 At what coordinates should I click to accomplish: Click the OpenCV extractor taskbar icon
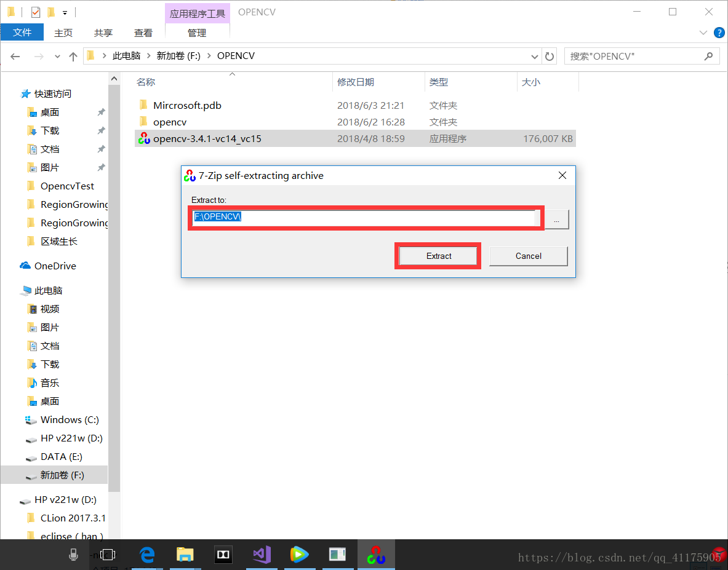click(376, 554)
